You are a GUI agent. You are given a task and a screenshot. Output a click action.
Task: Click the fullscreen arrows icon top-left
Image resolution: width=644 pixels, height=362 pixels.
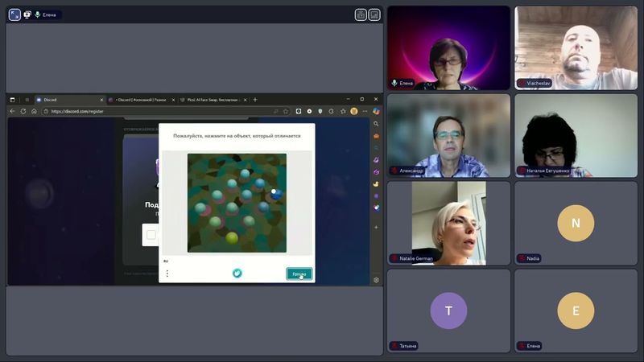click(14, 14)
